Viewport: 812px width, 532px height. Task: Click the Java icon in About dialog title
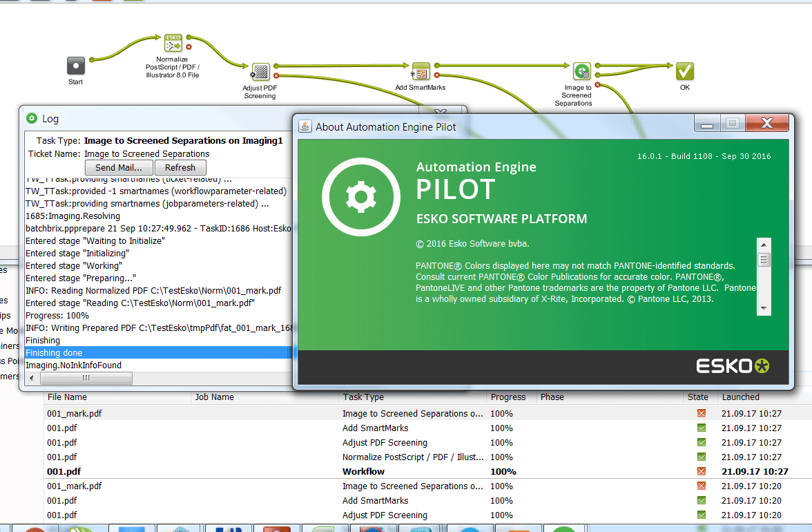(305, 126)
